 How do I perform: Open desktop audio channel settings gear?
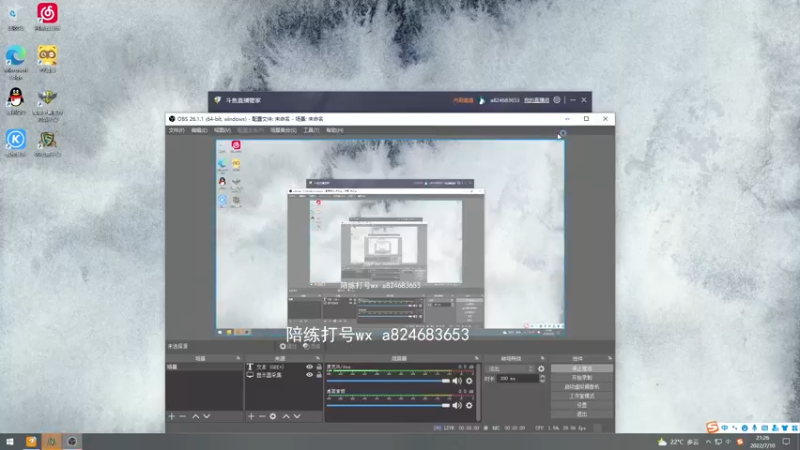click(x=469, y=405)
